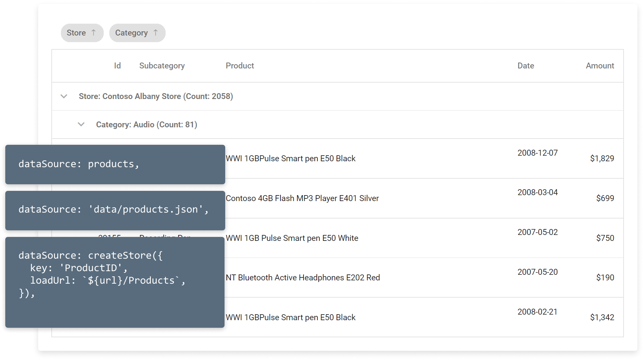Viewport: 644px width, 360px height.
Task: Collapse the Contoso Albany Store group
Action: (64, 96)
